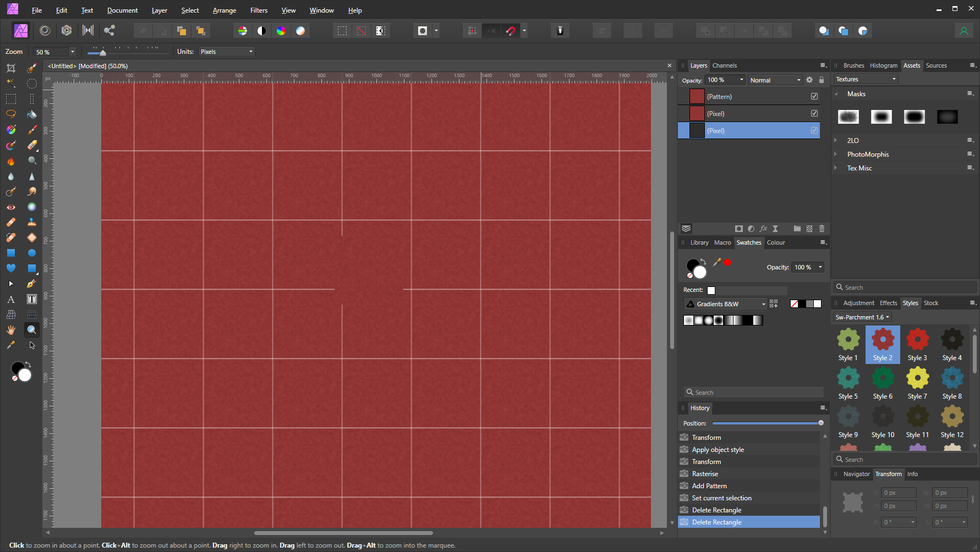Toggle visibility of the Pattern layer

click(x=814, y=96)
